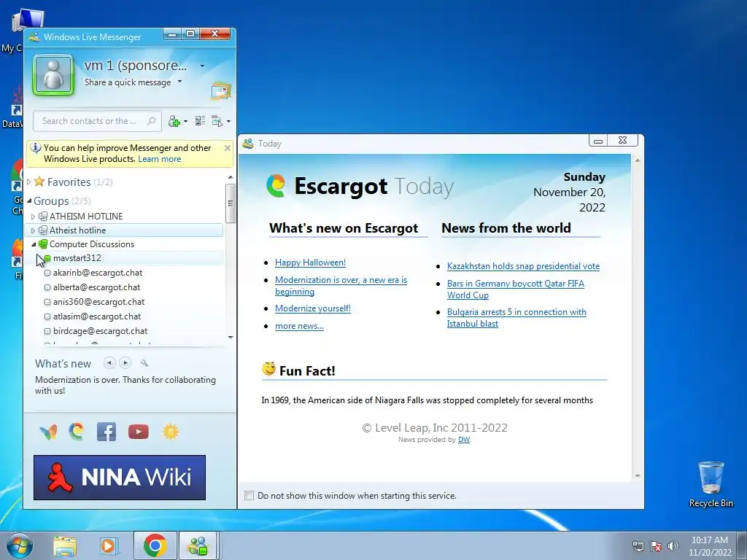Show next What's new item
Viewport: 747px width, 560px height.
(125, 363)
